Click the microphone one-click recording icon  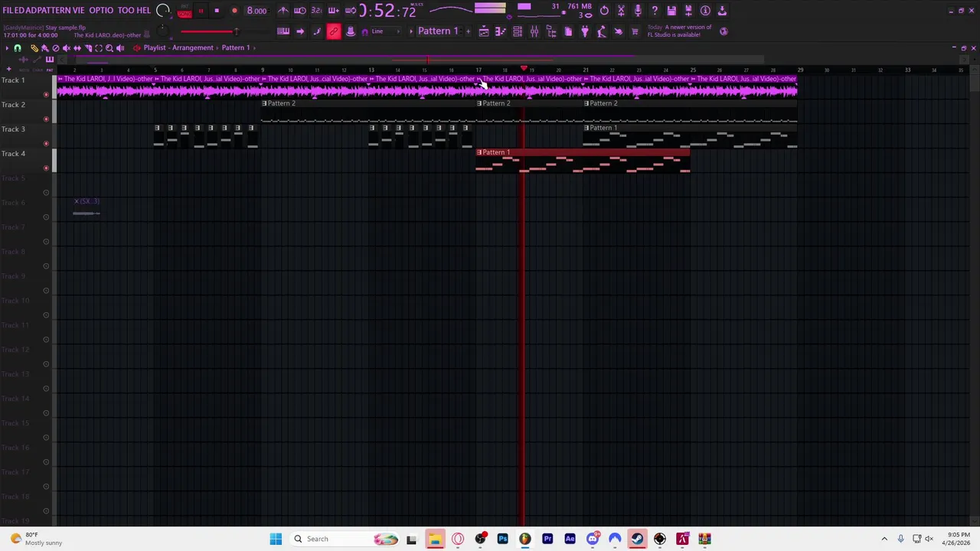coord(638,11)
